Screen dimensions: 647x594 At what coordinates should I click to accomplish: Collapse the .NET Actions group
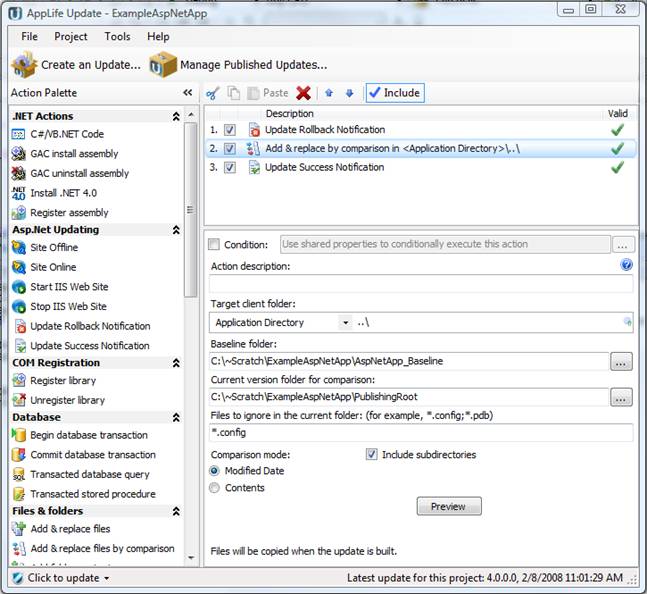[176, 116]
